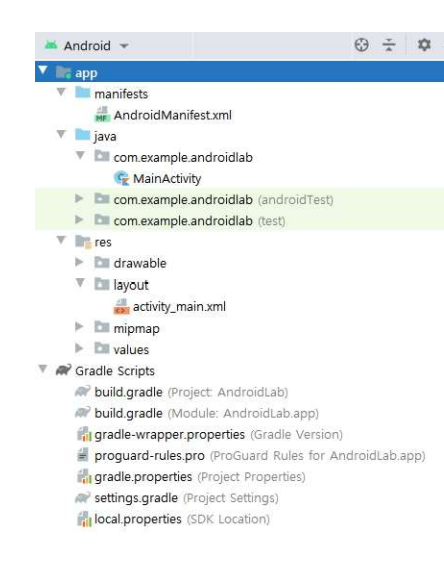Open build.gradle (Project: AndroidLab)
The height and width of the screenshot is (566, 444).
[191, 392]
